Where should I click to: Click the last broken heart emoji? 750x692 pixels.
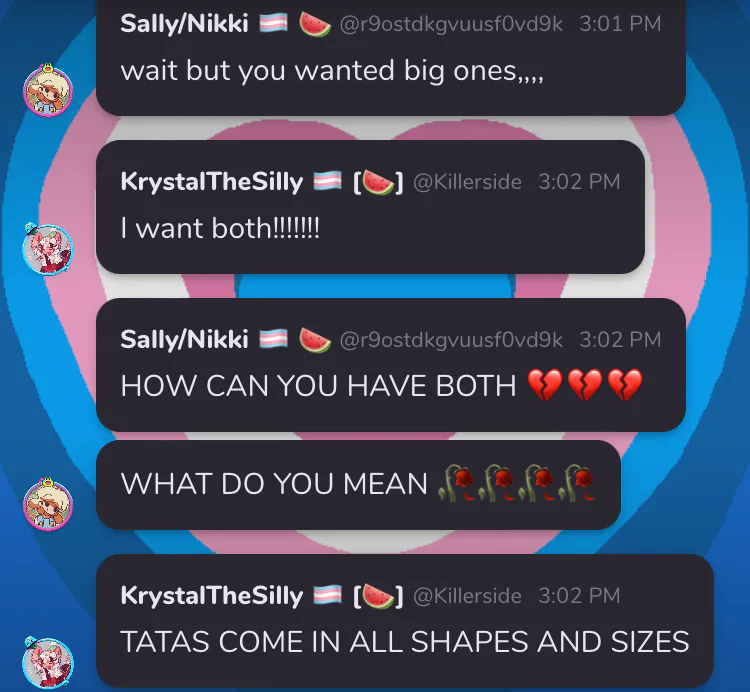point(625,385)
